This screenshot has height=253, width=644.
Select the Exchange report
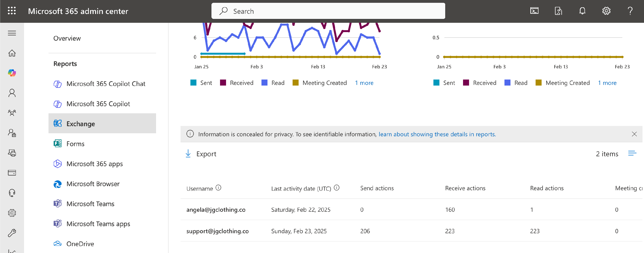(102, 124)
